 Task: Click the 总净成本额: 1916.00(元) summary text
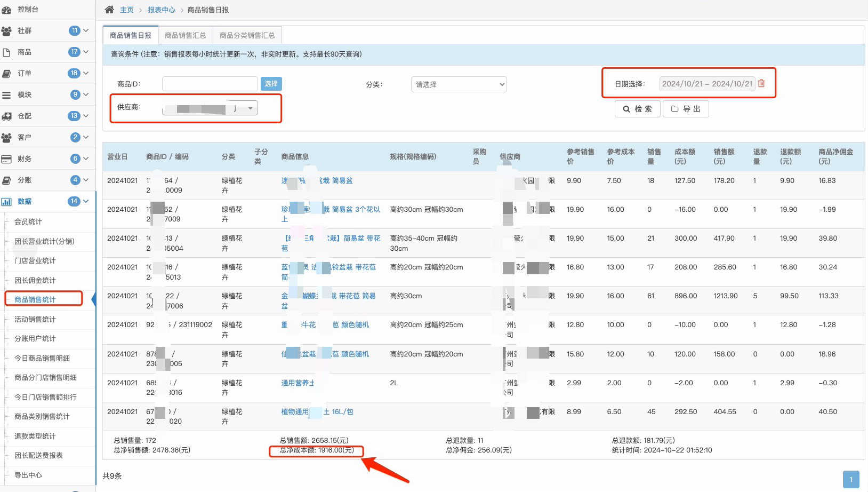click(317, 450)
